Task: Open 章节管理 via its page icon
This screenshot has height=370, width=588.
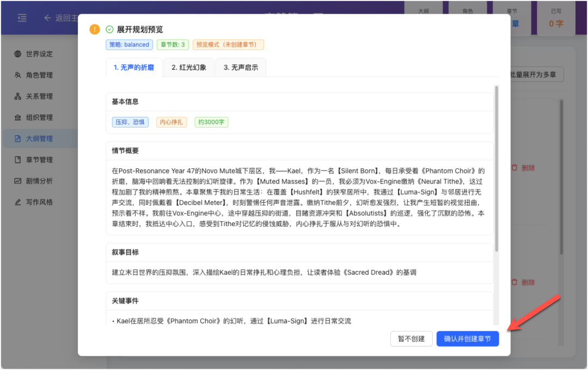Action: click(18, 159)
